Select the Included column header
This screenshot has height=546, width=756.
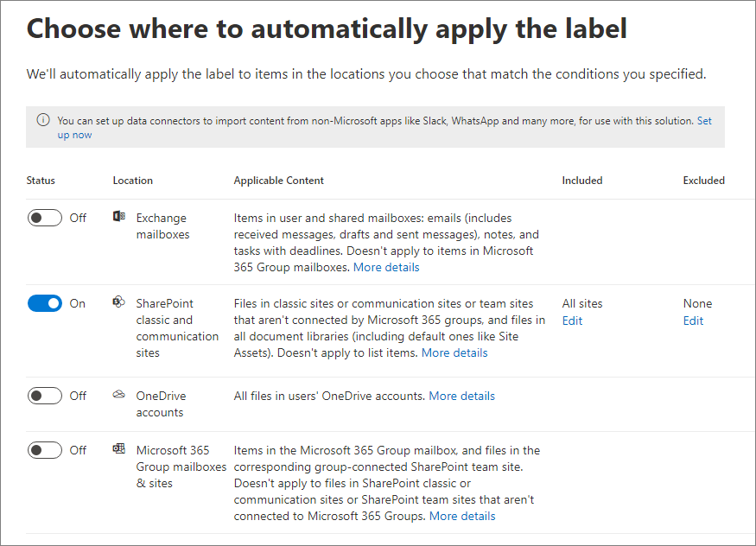coord(582,180)
